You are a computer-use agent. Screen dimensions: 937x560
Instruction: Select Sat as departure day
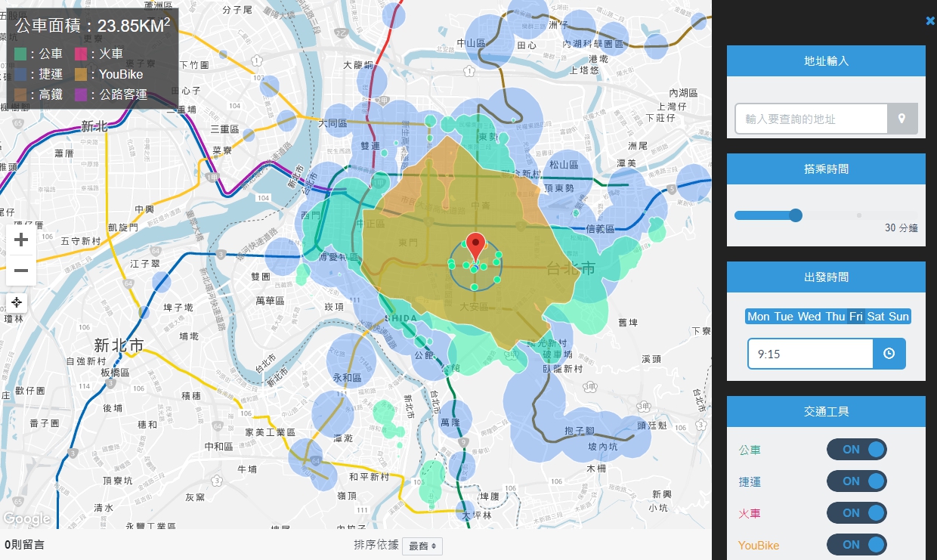876,317
